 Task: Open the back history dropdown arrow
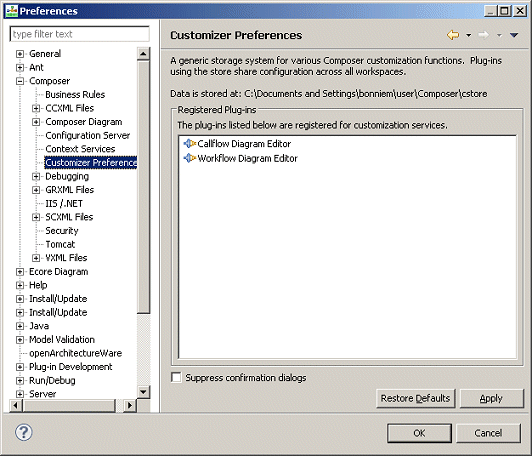pyautogui.click(x=469, y=35)
